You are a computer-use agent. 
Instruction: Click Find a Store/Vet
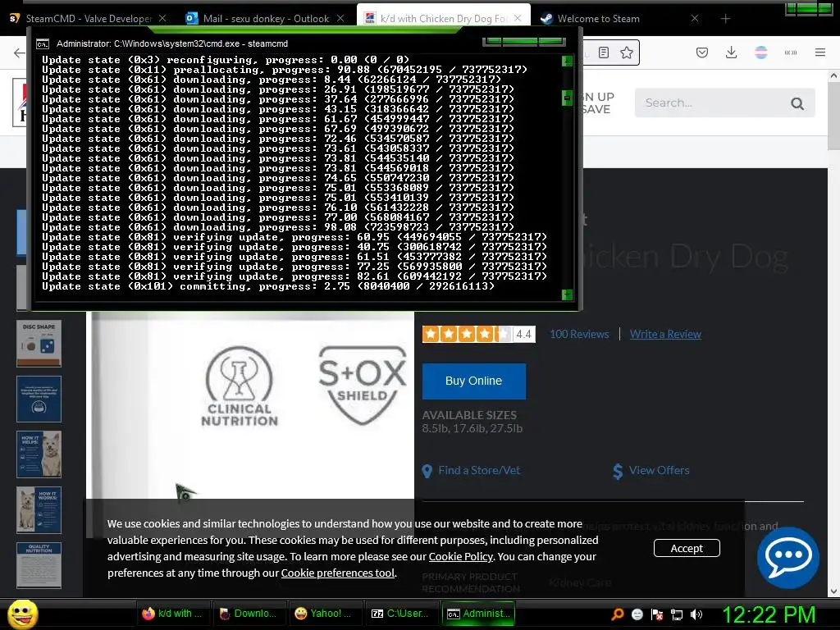471,470
